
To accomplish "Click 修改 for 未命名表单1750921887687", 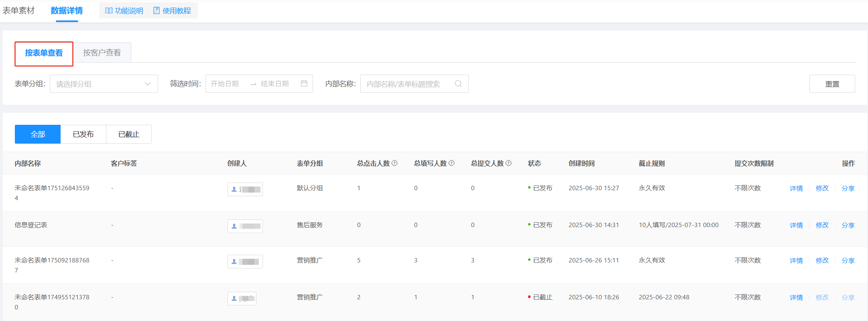I will 822,260.
